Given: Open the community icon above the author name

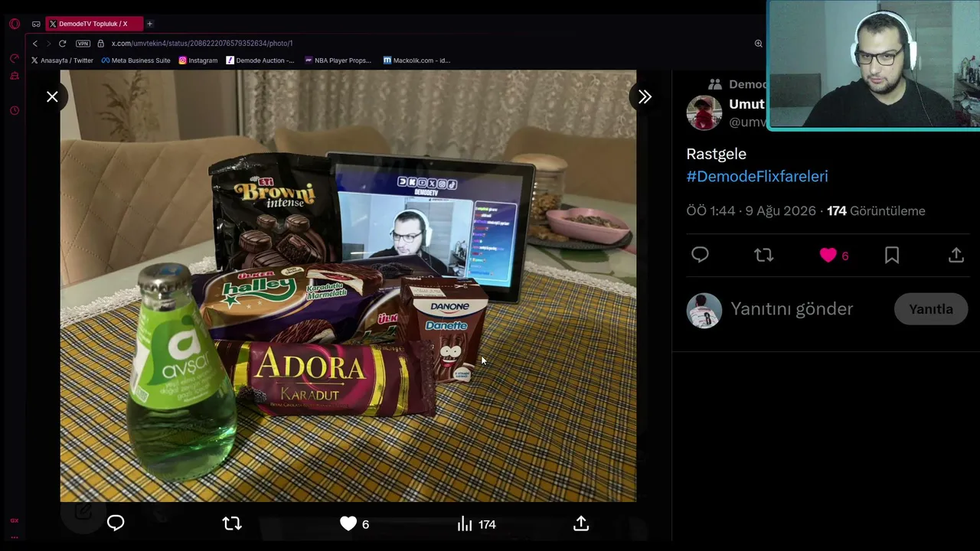Looking at the screenshot, I should 715,84.
